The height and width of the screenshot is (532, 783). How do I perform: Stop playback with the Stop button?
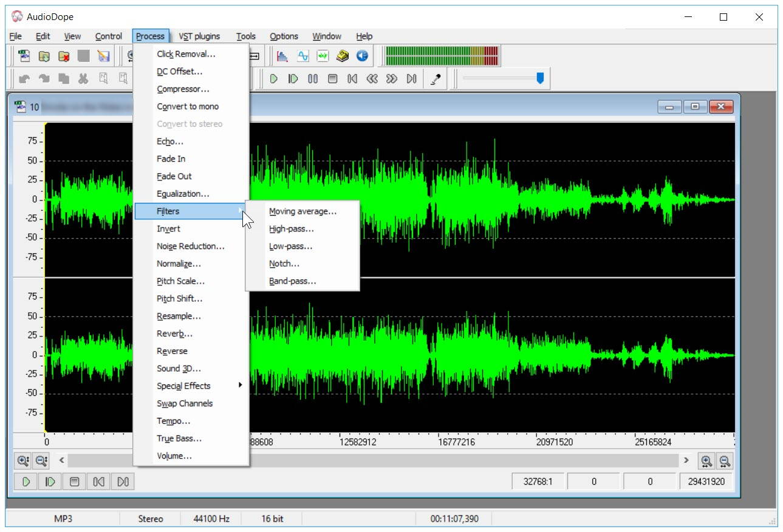pos(332,78)
